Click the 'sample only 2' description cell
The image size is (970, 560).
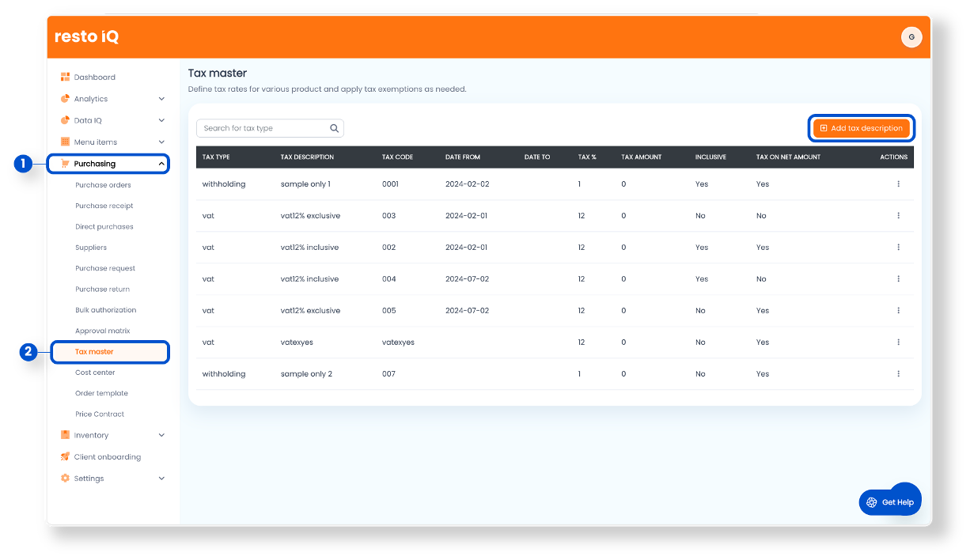(x=306, y=374)
